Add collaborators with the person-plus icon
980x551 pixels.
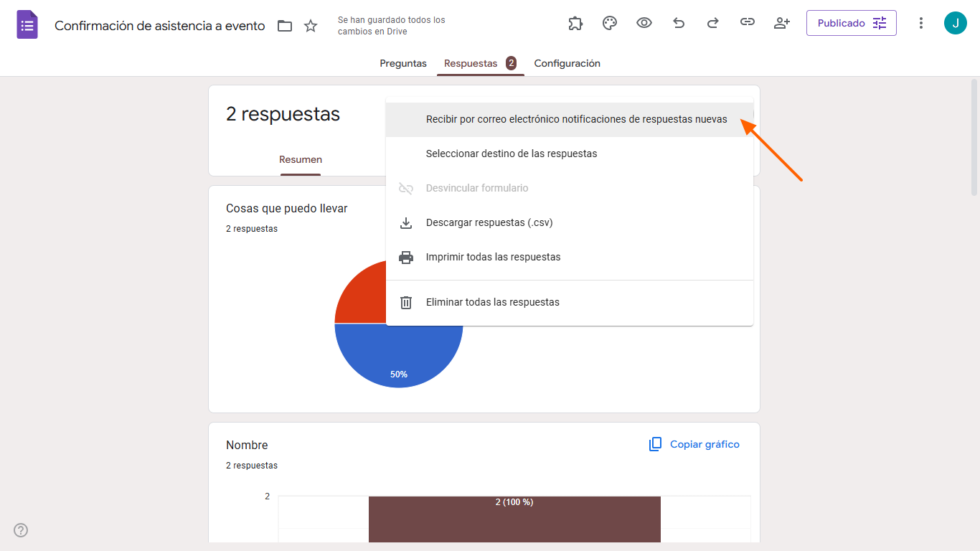782,23
